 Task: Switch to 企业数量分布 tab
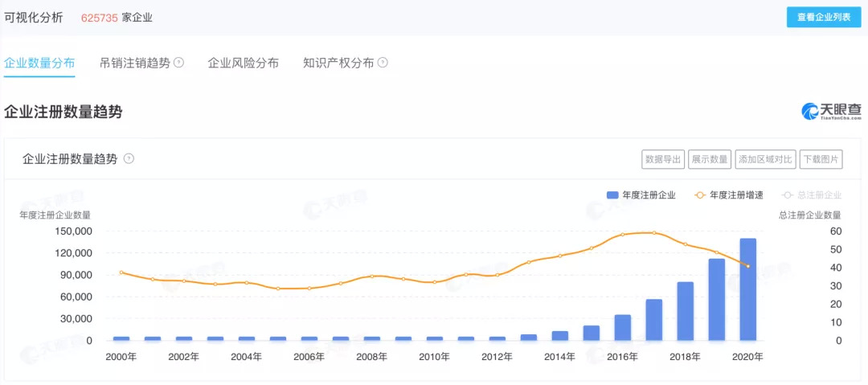39,63
